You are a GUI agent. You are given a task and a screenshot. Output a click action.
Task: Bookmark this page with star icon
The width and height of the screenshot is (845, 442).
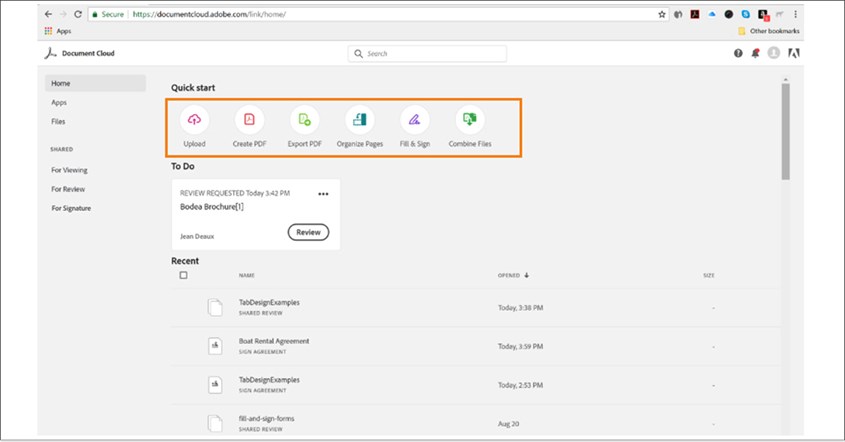(662, 15)
